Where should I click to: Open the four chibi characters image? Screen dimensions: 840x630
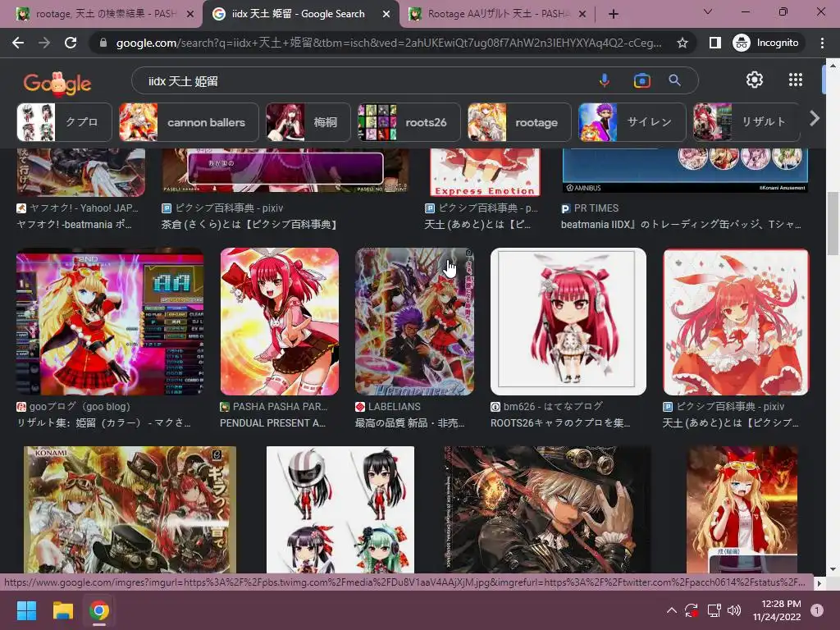coord(340,509)
